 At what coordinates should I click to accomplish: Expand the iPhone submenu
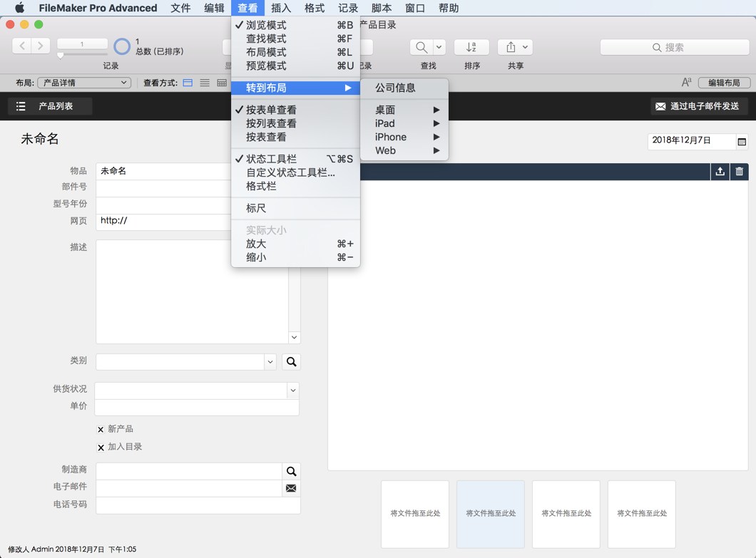[x=404, y=137]
